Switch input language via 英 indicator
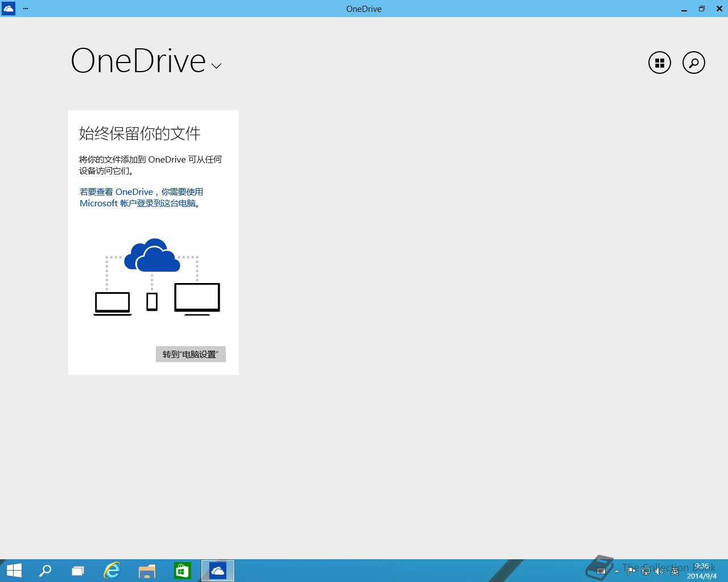The width and height of the screenshot is (728, 582). coord(675,571)
